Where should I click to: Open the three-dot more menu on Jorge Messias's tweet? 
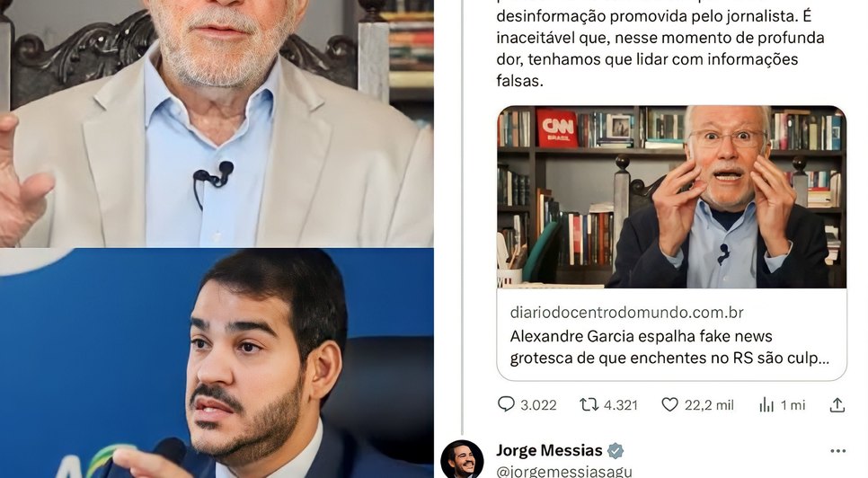tap(838, 451)
